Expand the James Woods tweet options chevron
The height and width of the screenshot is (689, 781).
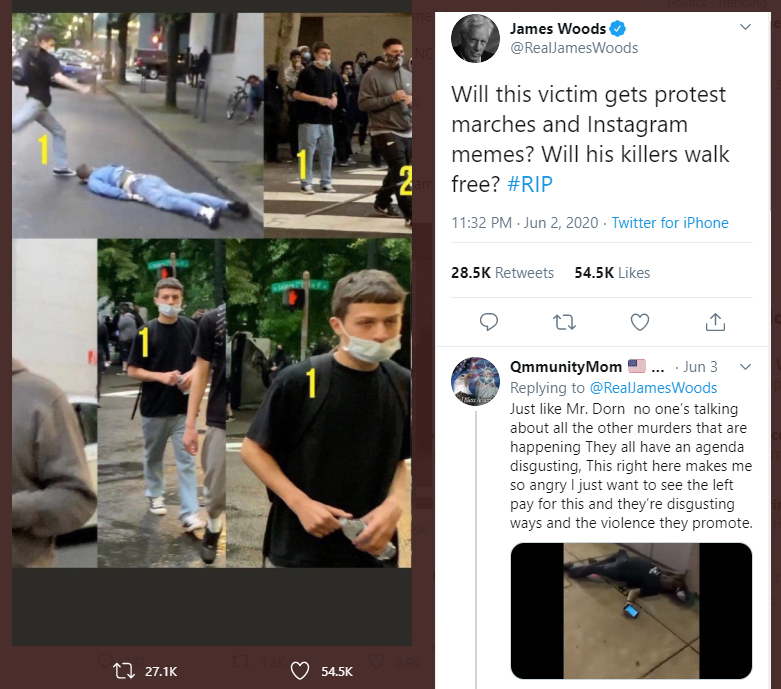tap(744, 27)
